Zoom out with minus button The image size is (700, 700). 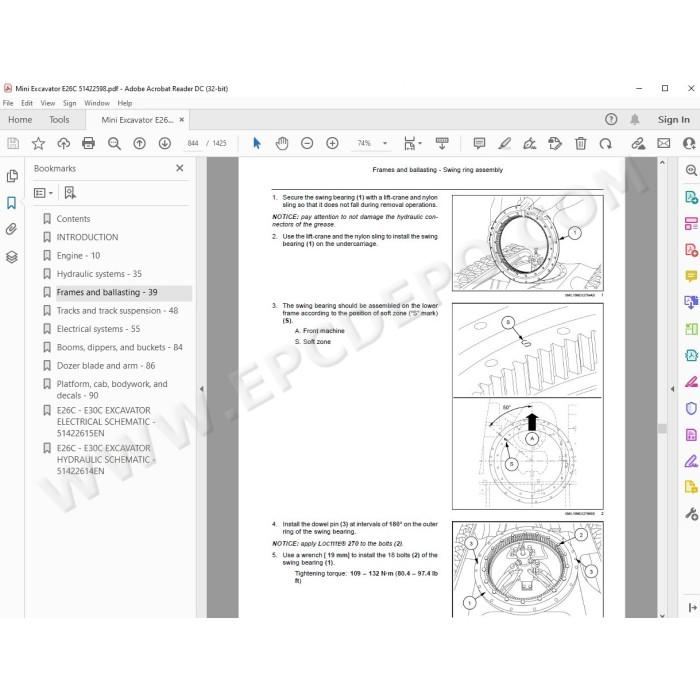307,143
